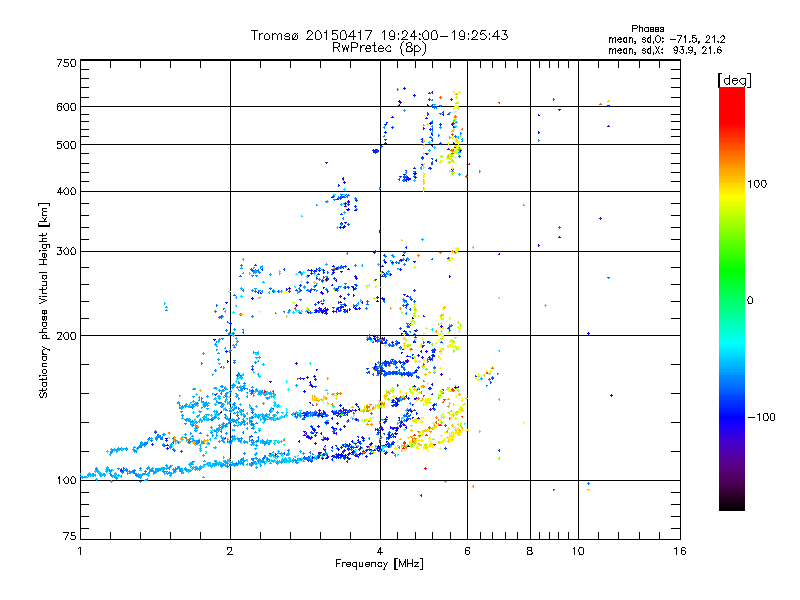This screenshot has height=600, width=800.
Task: Click the y-axis '500' tick label
Action: click(x=66, y=145)
